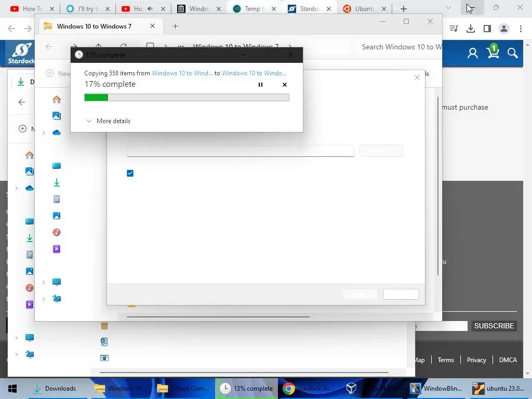The height and width of the screenshot is (399, 532).
Task: Open Chrome tab search chevron
Action: tap(448, 7)
